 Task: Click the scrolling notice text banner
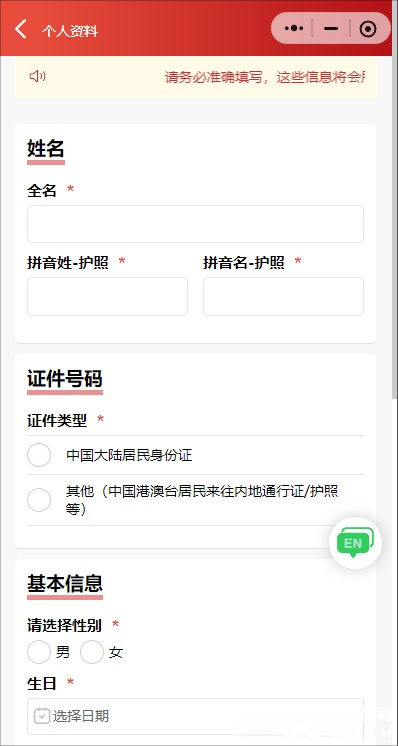pyautogui.click(x=265, y=77)
